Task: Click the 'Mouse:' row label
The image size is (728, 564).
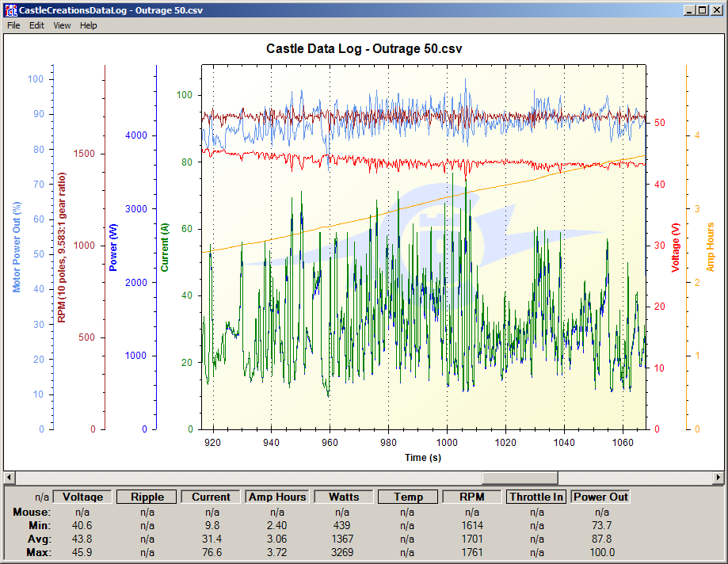Action: point(32,512)
